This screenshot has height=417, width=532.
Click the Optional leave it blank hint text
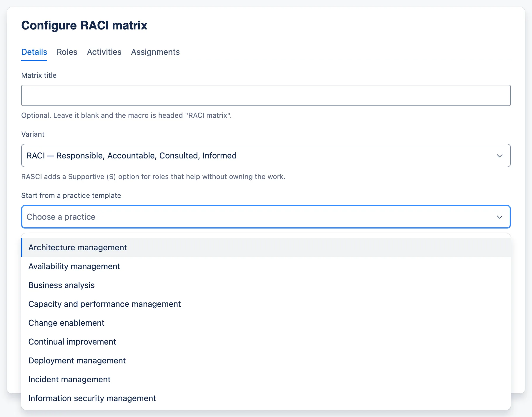point(127,115)
